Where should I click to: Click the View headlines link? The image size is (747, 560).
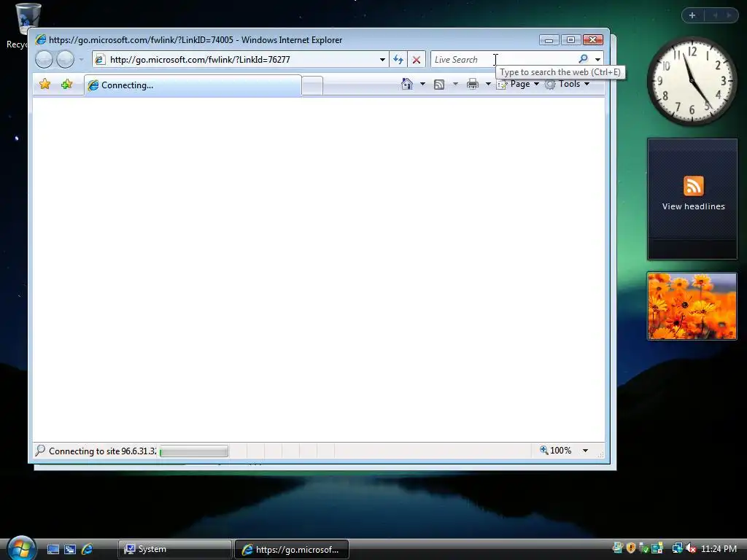[693, 206]
